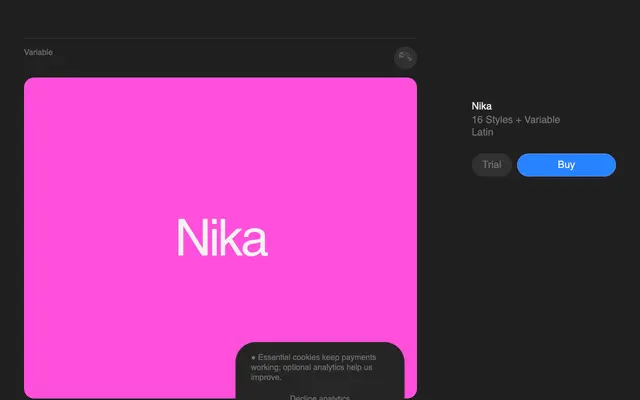
Task: Click the Trial button
Action: click(491, 165)
